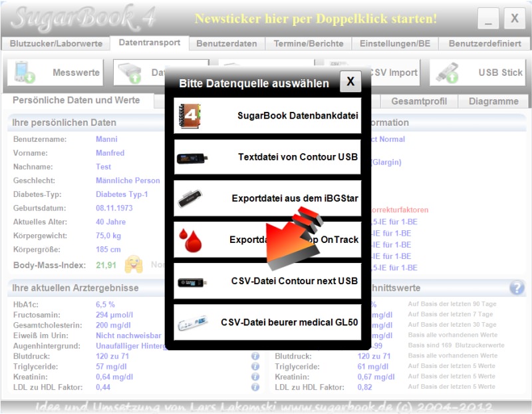
Task: Click the birth date '08.11.1973'
Action: (x=114, y=208)
